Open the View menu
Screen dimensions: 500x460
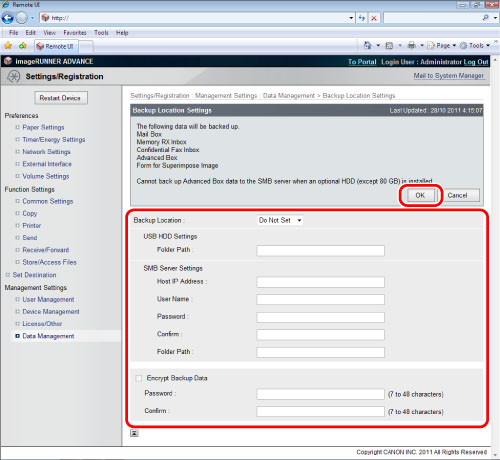click(49, 33)
